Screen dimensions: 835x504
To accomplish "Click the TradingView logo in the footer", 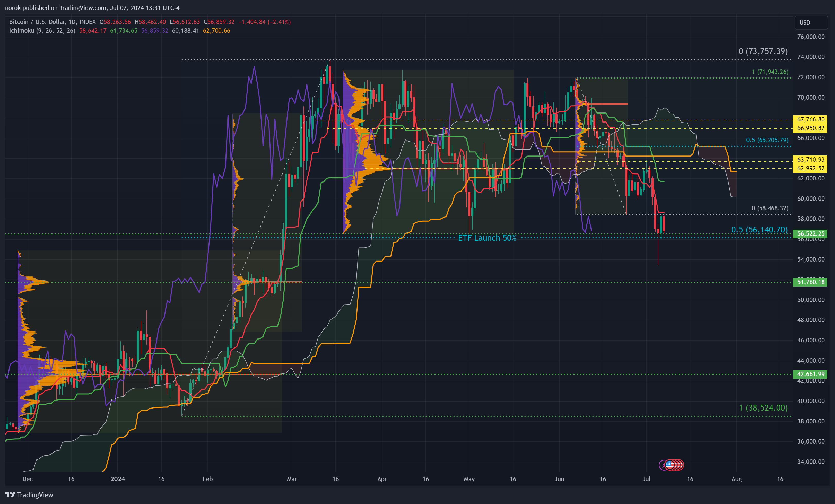I will tap(29, 495).
